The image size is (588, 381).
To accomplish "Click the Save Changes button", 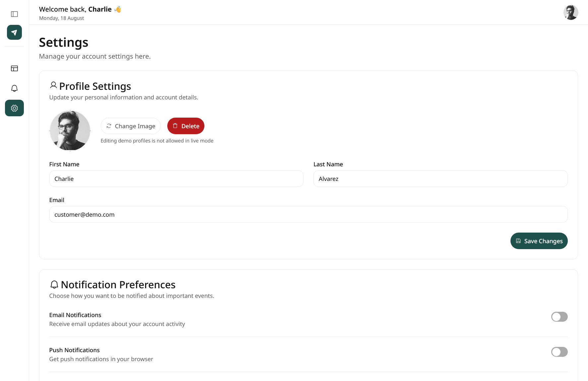I will pyautogui.click(x=539, y=241).
